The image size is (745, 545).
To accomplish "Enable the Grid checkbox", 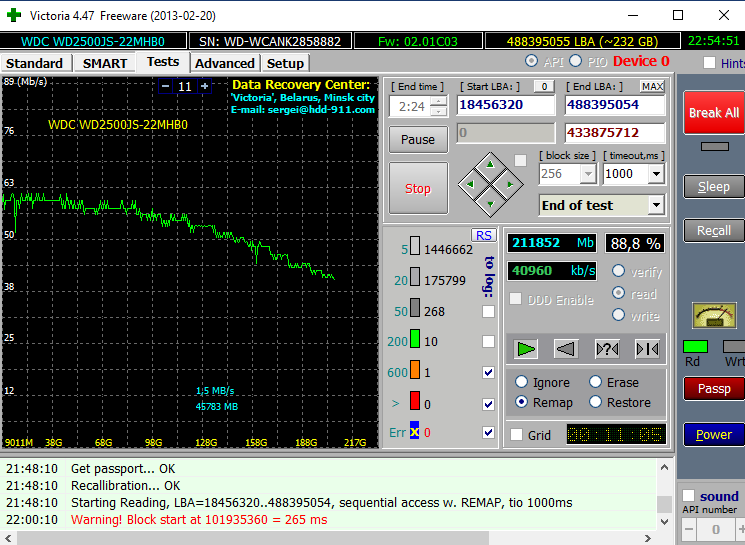I will point(516,435).
